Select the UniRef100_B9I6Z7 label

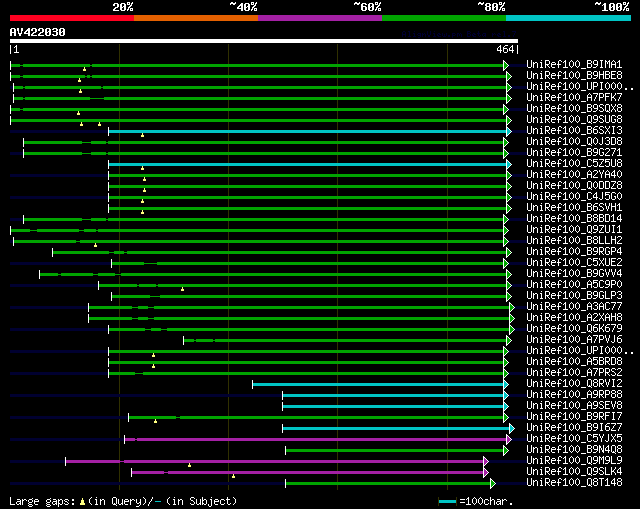pos(574,428)
